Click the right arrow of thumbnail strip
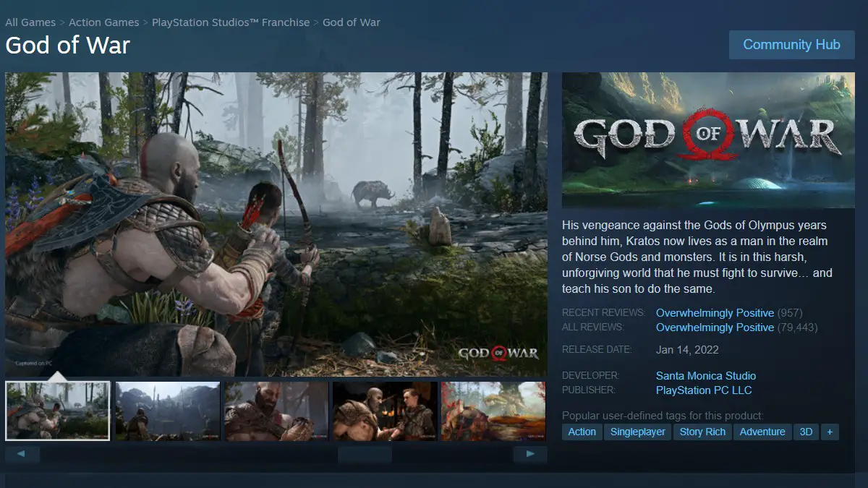Viewport: 868px width, 488px height. click(530, 455)
